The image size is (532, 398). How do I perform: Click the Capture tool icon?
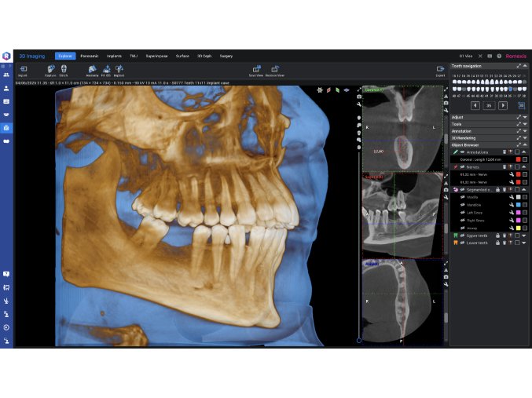pyautogui.click(x=50, y=69)
